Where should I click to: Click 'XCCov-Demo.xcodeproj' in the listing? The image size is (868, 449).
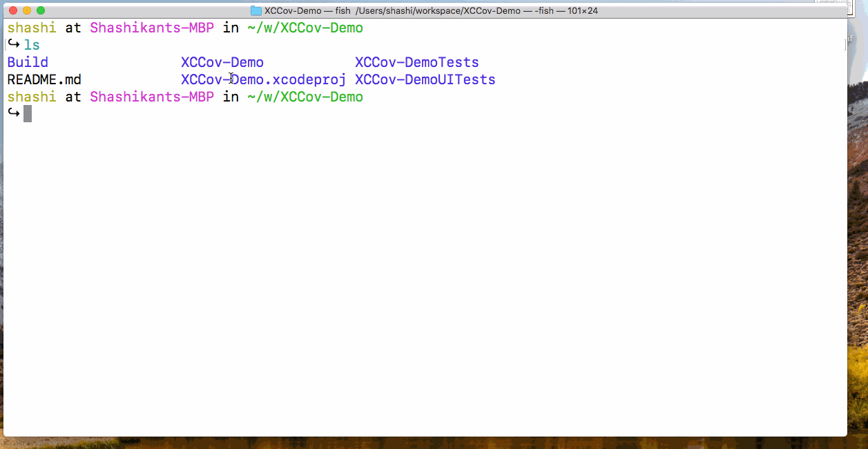[x=263, y=79]
